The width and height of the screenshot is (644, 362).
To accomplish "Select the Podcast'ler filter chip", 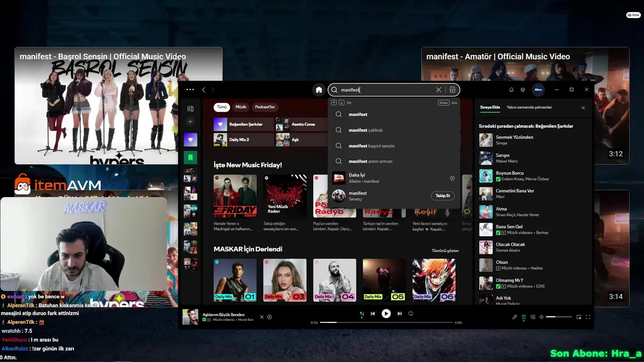I will coord(265,107).
